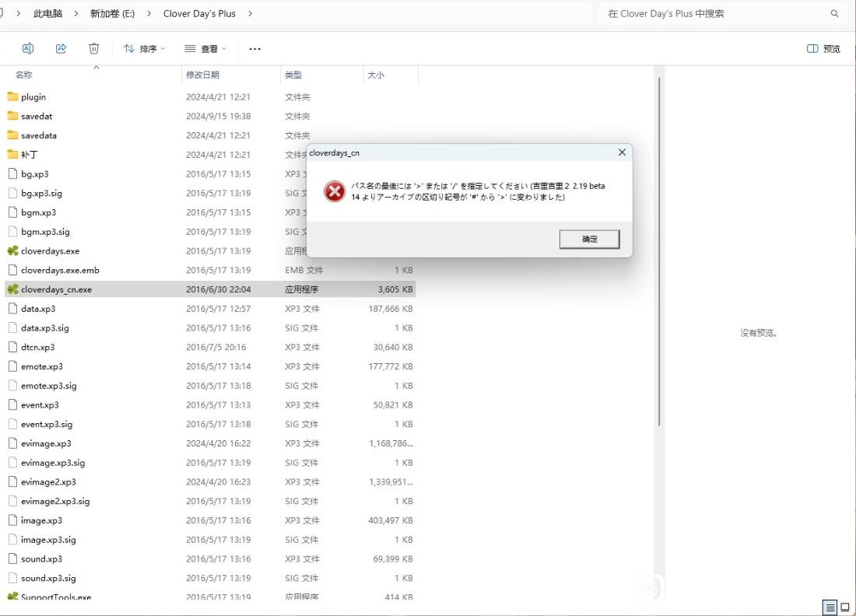This screenshot has width=856, height=616.
Task: Sort by the 修改日期 column header
Action: coord(202,75)
